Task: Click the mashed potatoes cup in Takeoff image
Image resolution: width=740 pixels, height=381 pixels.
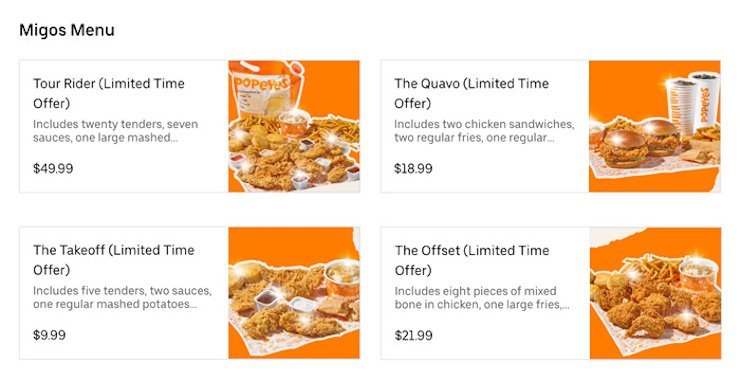Action: coord(342,279)
